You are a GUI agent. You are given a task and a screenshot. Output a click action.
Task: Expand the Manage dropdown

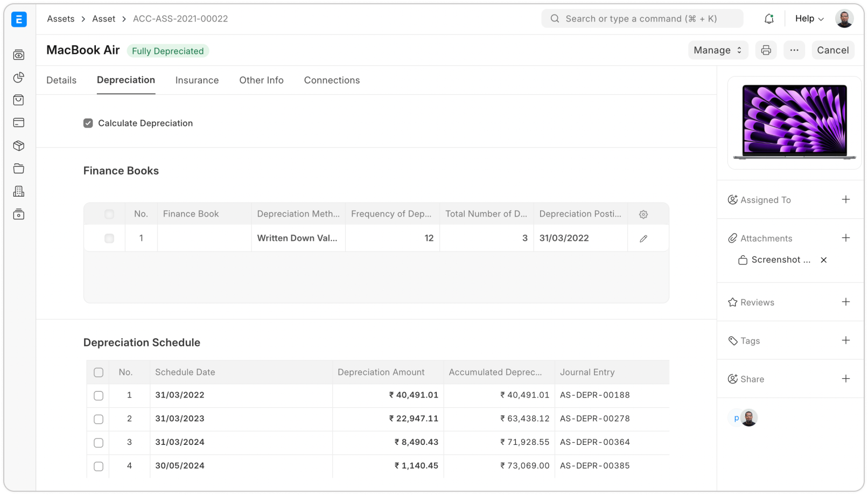(x=717, y=50)
